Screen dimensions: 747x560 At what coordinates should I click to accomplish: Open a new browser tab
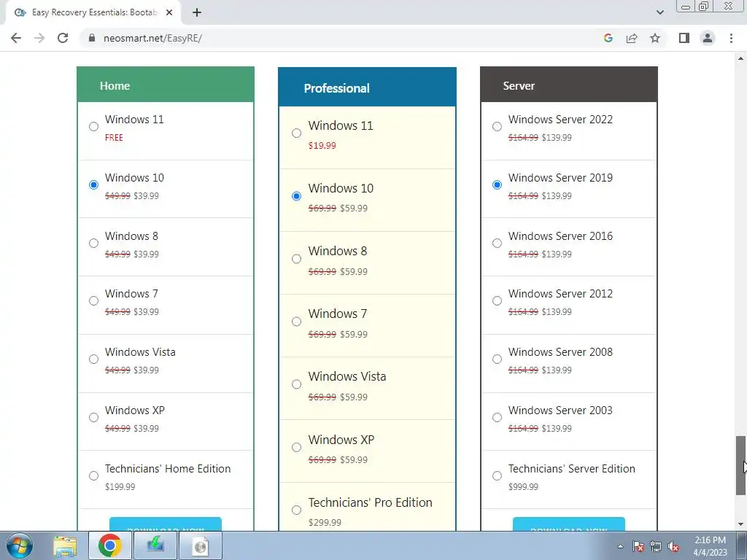[x=197, y=12]
